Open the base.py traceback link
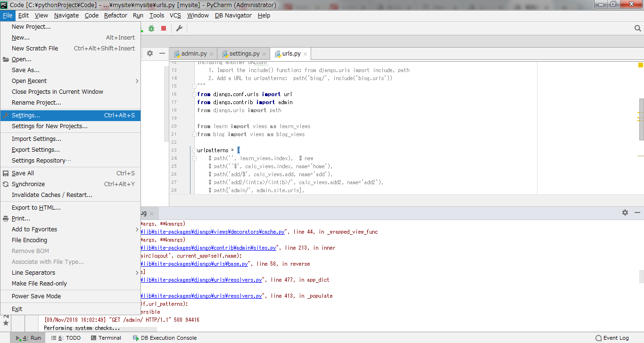This screenshot has height=343, width=644. [x=195, y=264]
